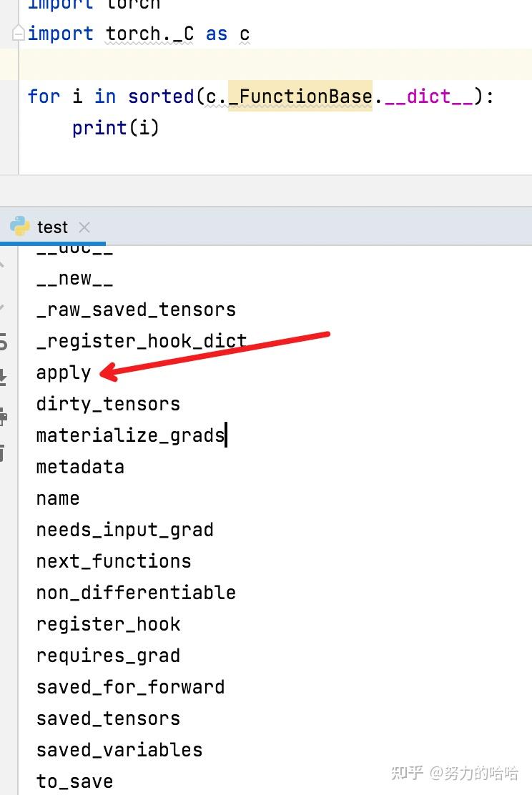Click the Python file icon on the test tab
This screenshot has width=532, height=795.
click(24, 227)
